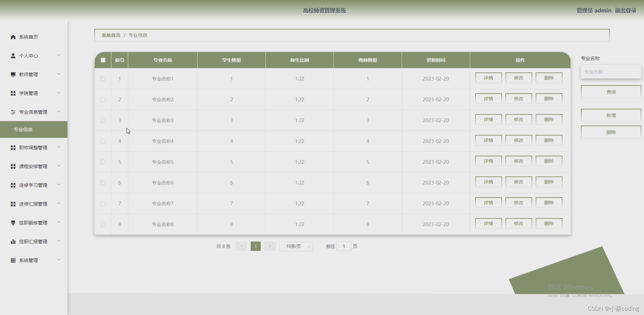Check the row checkbox for 专业名称8
Screen dimensions: 644x315
(x=103, y=224)
